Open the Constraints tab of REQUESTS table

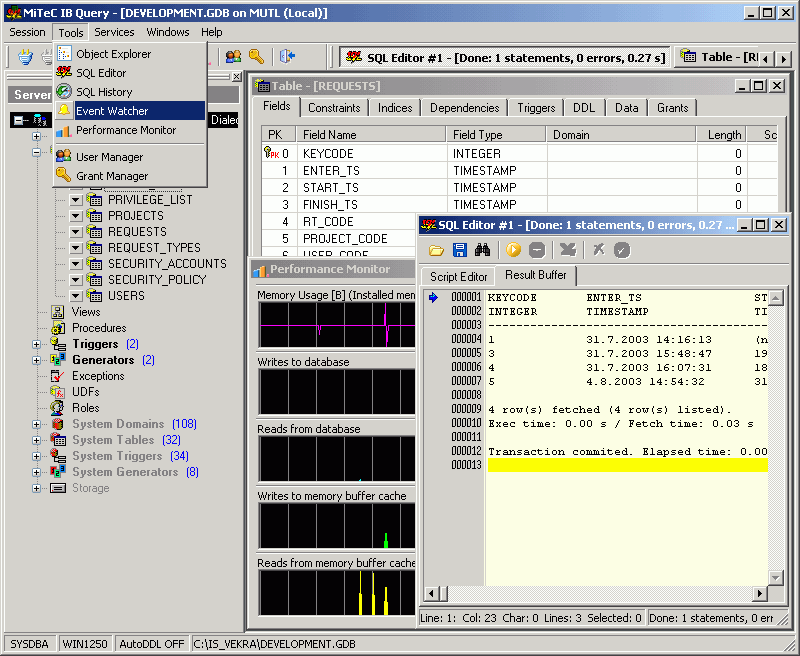click(334, 108)
